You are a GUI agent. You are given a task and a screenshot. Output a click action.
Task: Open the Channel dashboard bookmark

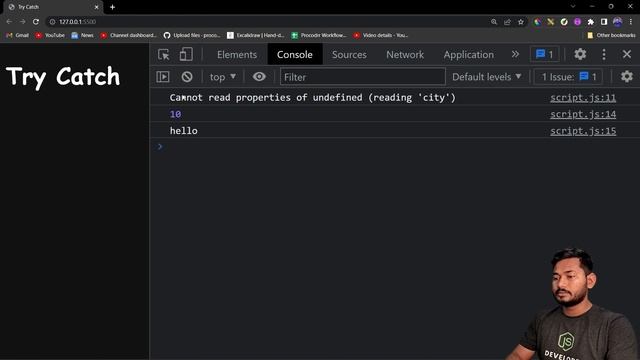pos(129,36)
